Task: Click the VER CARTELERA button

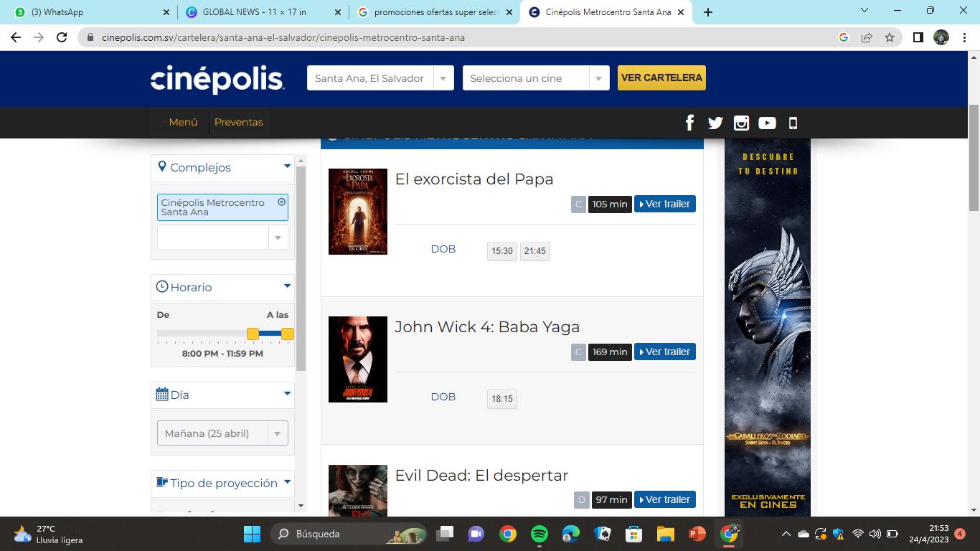Action: pyautogui.click(x=661, y=77)
